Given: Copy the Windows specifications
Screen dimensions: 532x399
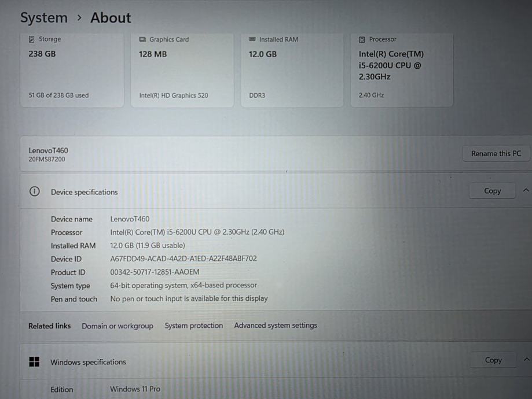Looking at the screenshot, I should pyautogui.click(x=493, y=360).
